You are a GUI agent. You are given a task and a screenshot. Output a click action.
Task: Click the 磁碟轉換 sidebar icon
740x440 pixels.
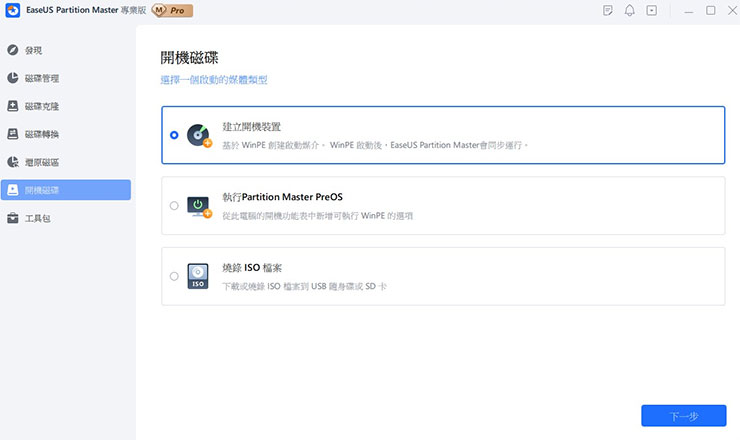click(13, 134)
